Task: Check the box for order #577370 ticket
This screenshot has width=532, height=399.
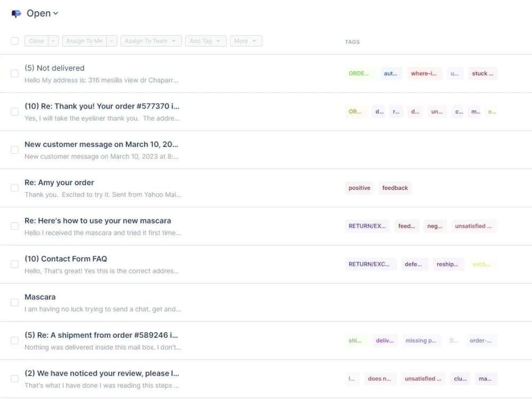Action: (x=14, y=112)
